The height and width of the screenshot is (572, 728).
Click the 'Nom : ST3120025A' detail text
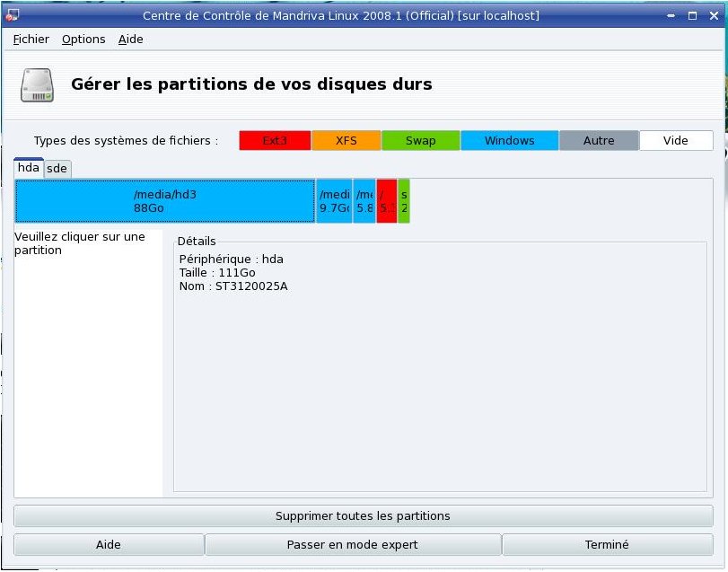point(233,286)
